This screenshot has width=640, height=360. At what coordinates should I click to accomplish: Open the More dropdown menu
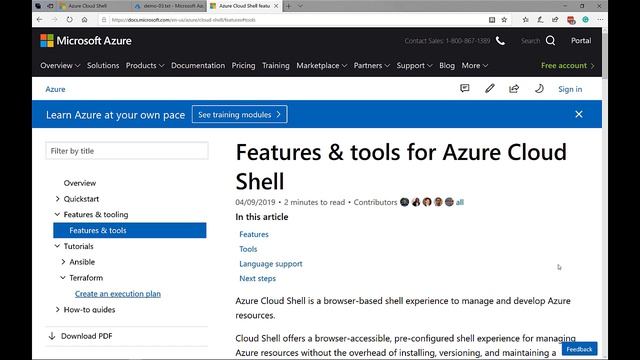tap(475, 65)
